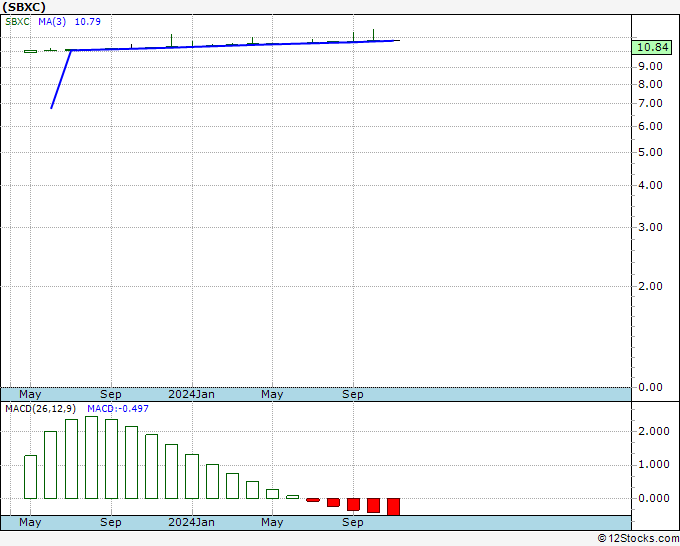Click the (SBXC) ticker title
Image resolution: width=680 pixels, height=546 pixels.
[25, 7]
